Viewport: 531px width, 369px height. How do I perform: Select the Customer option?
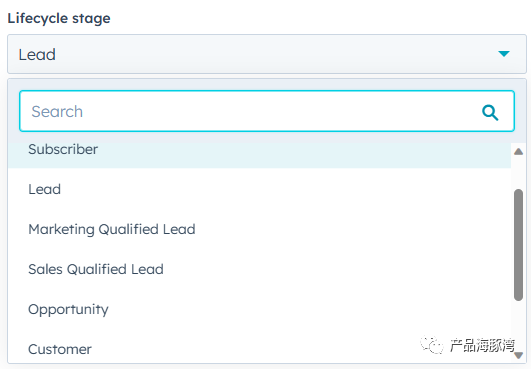point(259,349)
